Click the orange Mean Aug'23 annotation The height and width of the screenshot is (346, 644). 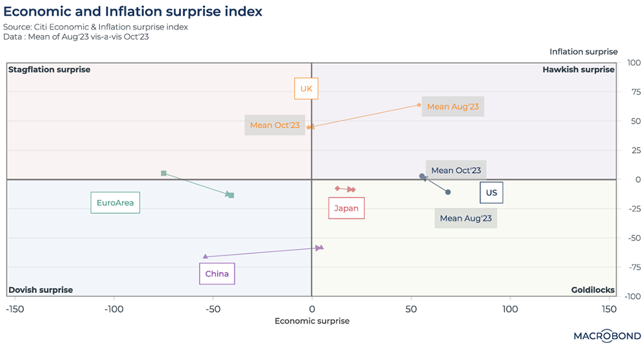coord(452,107)
